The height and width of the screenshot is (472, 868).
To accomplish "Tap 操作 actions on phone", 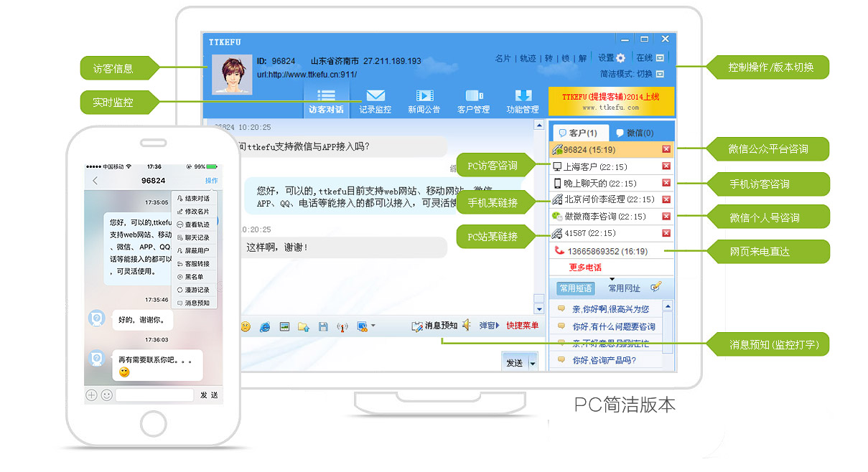I will click(x=211, y=181).
